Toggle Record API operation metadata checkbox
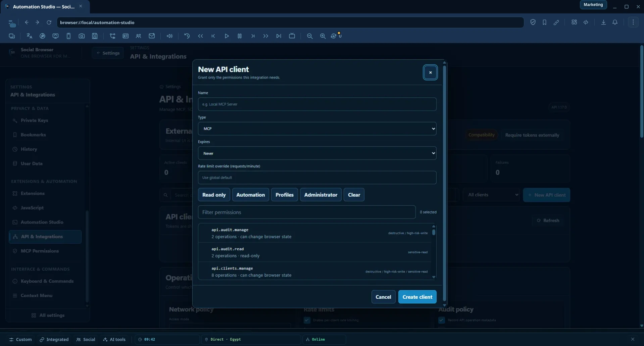This screenshot has height=346, width=644. [x=442, y=320]
